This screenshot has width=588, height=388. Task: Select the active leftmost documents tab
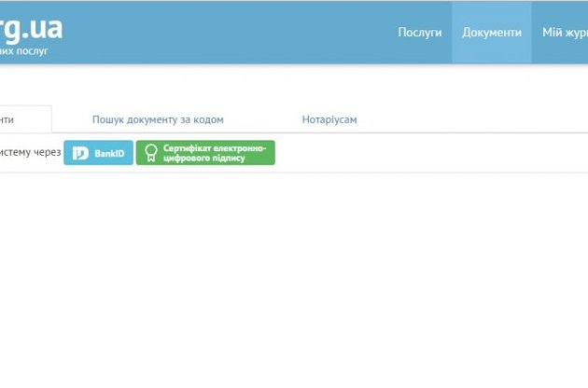19,119
